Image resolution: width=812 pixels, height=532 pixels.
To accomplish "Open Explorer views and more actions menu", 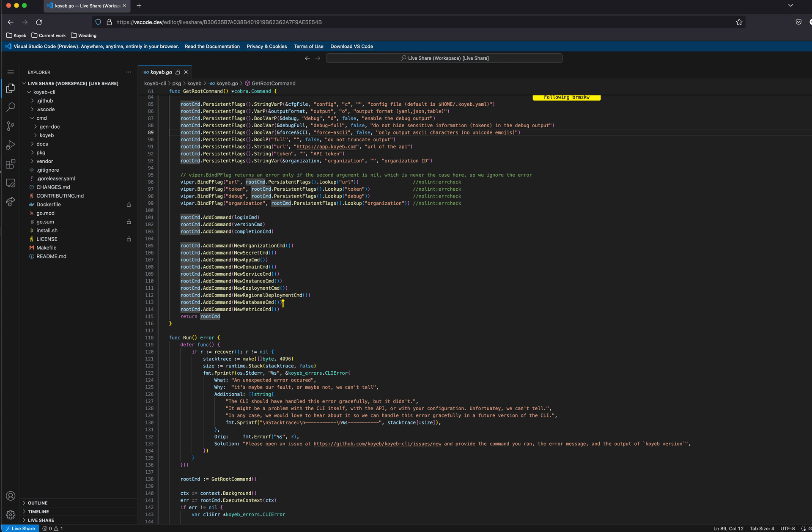I will point(129,72).
